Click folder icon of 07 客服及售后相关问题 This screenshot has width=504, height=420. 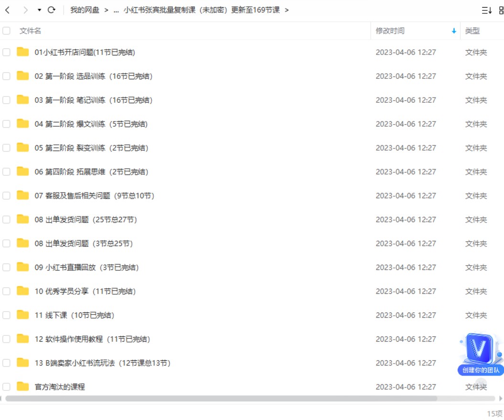point(23,195)
